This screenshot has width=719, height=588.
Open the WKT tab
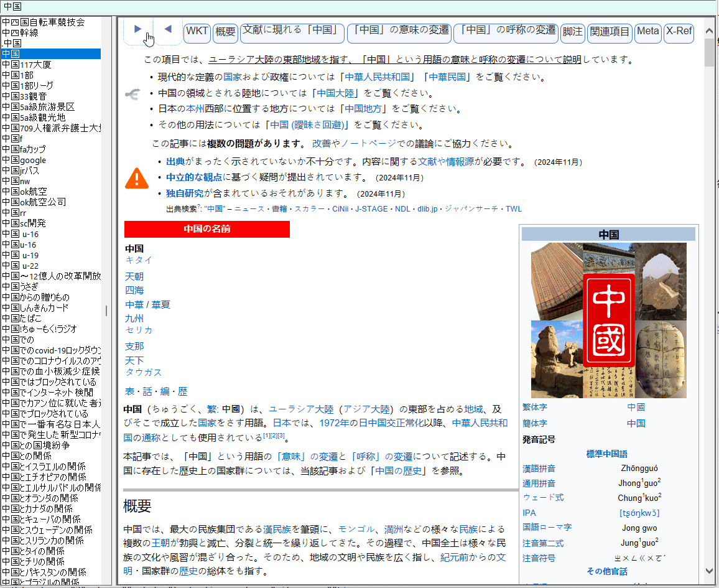point(197,32)
